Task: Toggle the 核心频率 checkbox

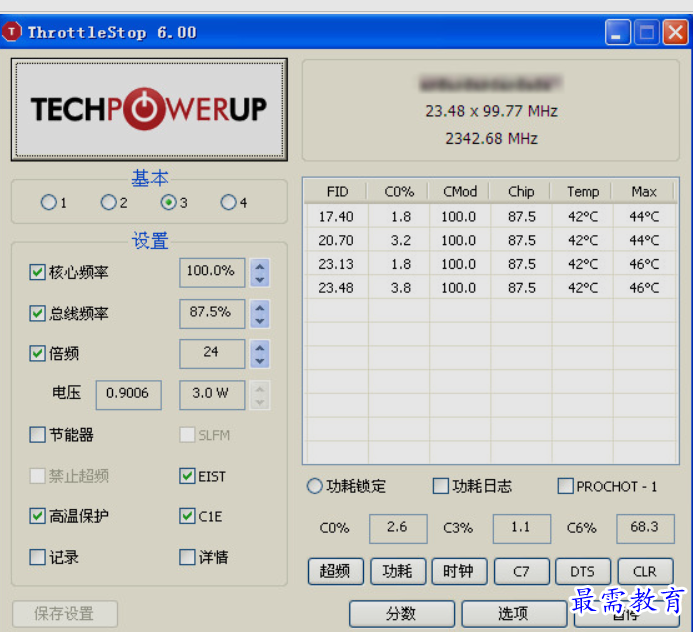Action: (x=38, y=272)
